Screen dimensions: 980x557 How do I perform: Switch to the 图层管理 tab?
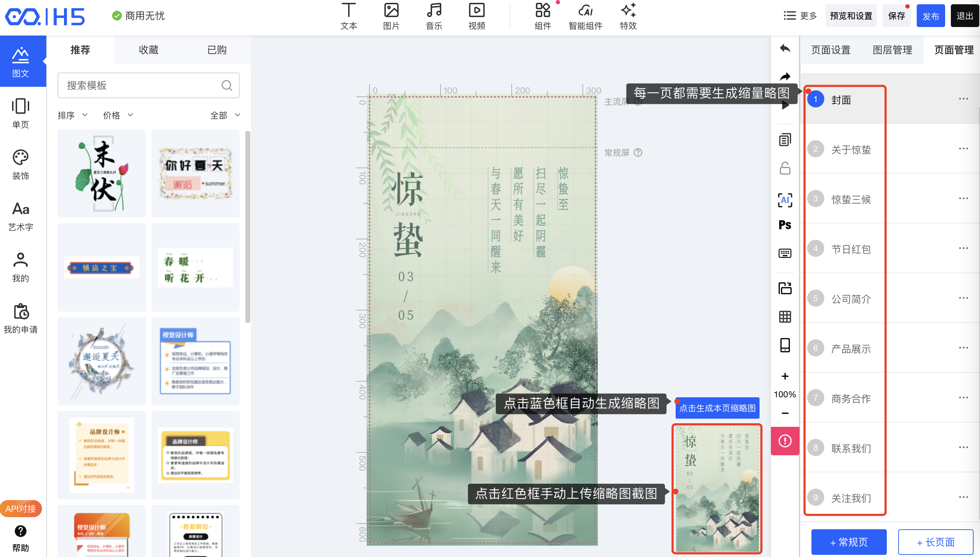click(x=893, y=50)
